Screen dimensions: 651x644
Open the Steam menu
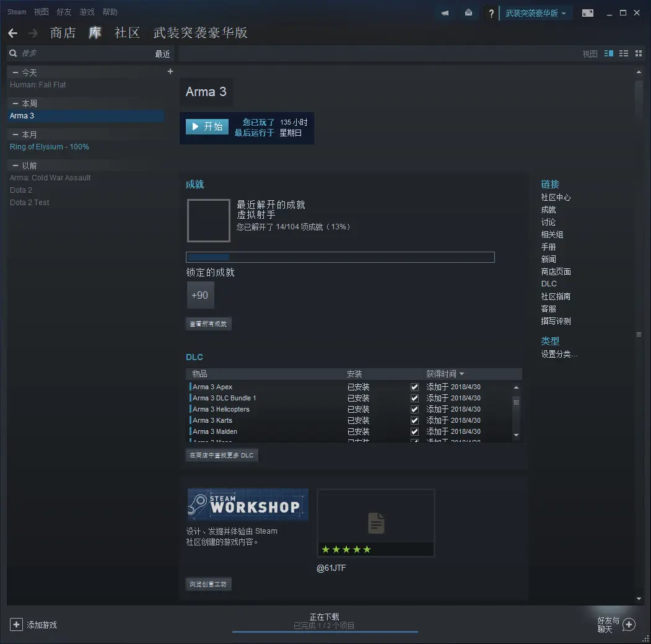tap(17, 12)
